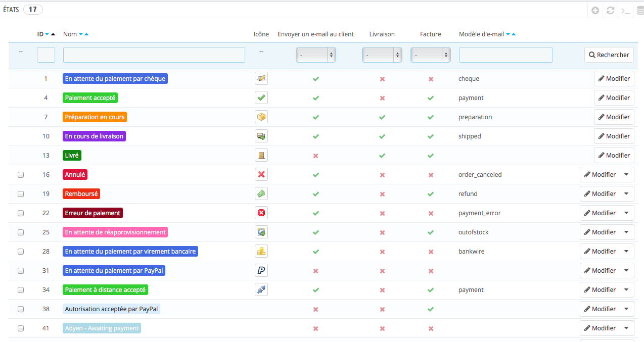
Task: Click the red cross icon for Annulé
Action: click(x=261, y=175)
